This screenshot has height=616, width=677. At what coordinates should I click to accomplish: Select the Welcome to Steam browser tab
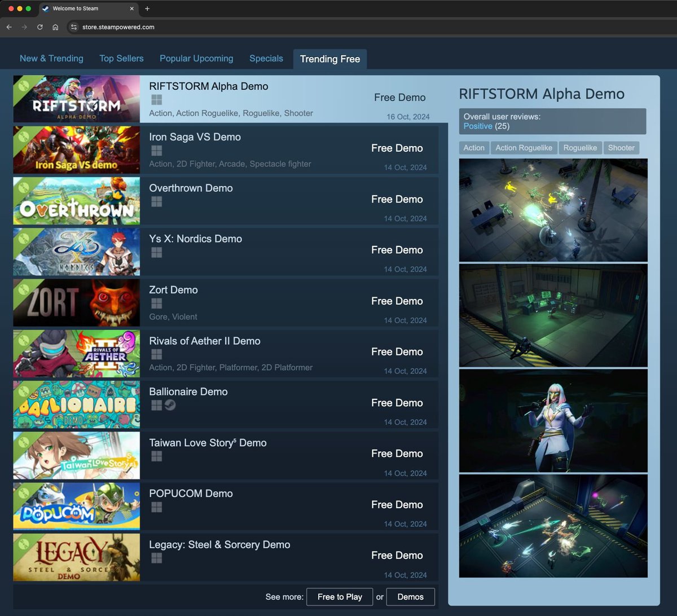pos(89,8)
